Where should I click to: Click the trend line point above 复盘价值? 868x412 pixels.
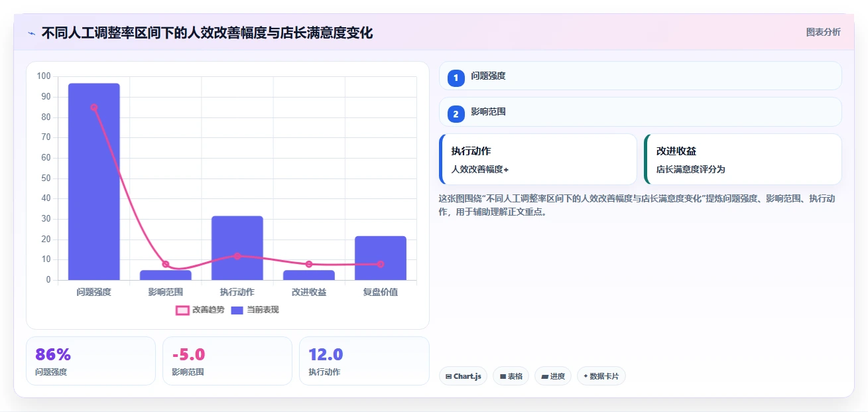pos(381,264)
